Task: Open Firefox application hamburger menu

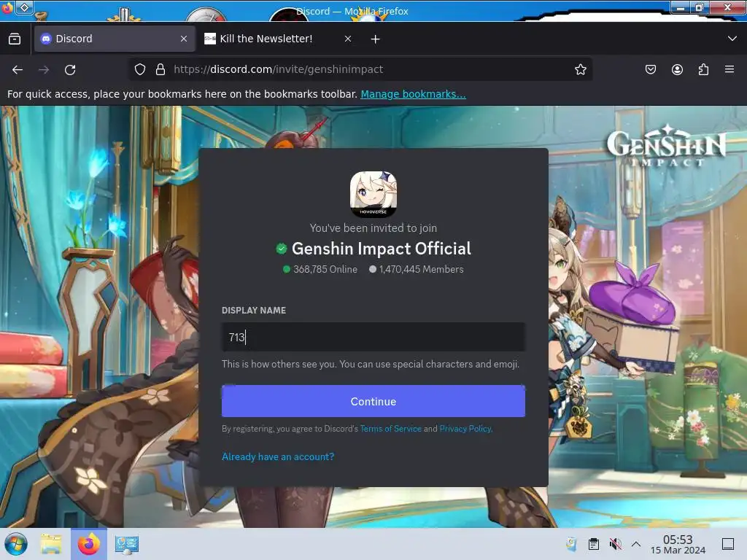Action: click(x=729, y=69)
